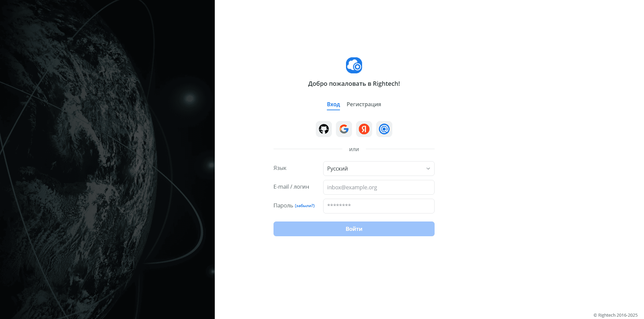Focus the inbox@example.org email field
This screenshot has height=319, width=644.
[x=379, y=187]
